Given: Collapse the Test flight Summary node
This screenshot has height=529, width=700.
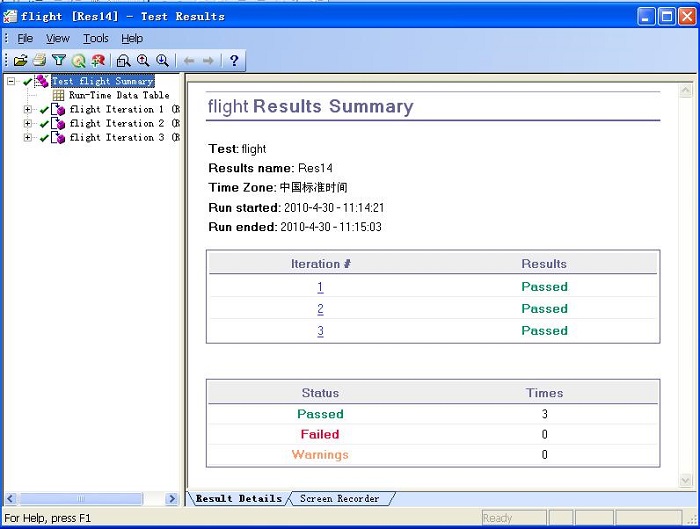Looking at the screenshot, I should point(11,82).
